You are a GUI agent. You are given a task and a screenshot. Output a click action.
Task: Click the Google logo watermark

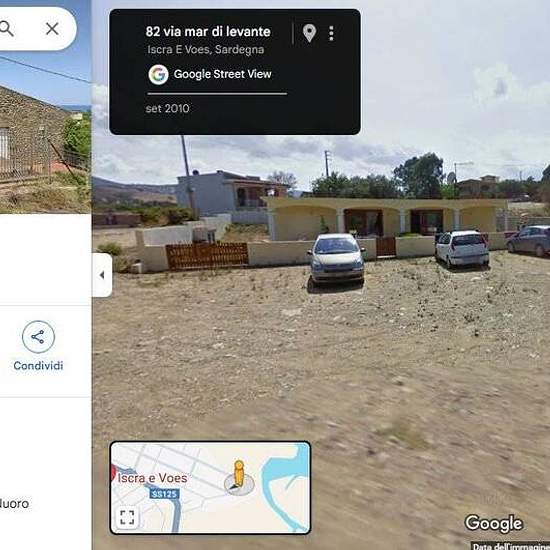[494, 524]
